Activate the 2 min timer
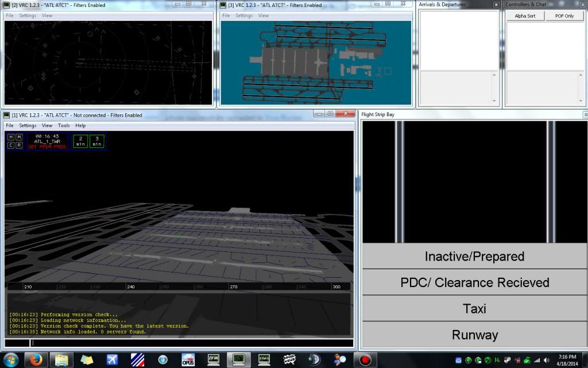 tap(80, 140)
